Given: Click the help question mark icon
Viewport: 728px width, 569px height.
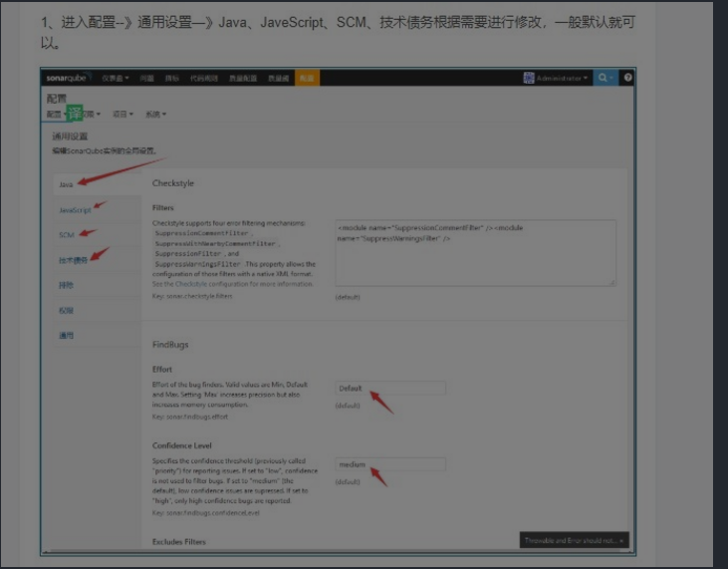Looking at the screenshot, I should click(x=627, y=78).
